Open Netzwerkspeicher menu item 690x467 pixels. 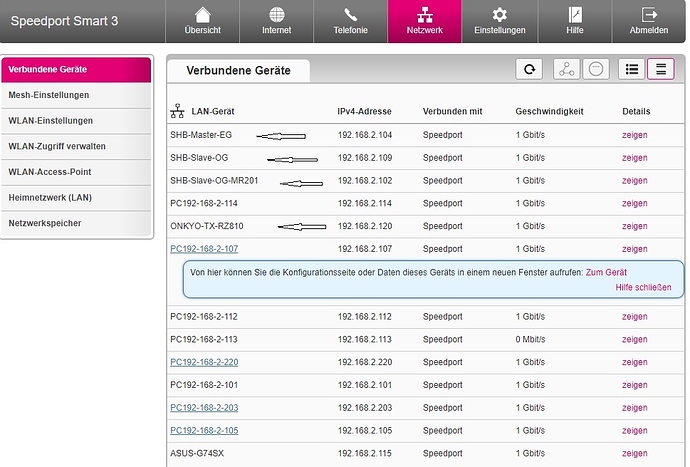pyautogui.click(x=76, y=223)
